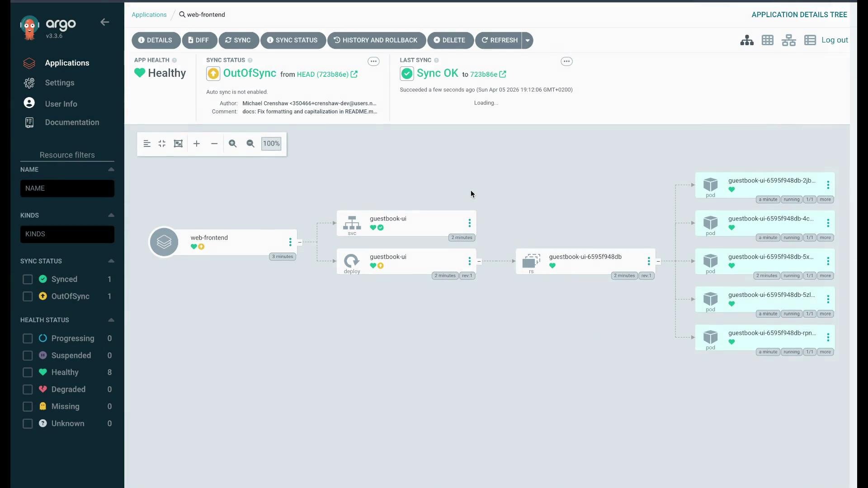Screen dimensions: 868x488
Task: Check the Degraded filter checkbox
Action: pyautogui.click(x=28, y=389)
